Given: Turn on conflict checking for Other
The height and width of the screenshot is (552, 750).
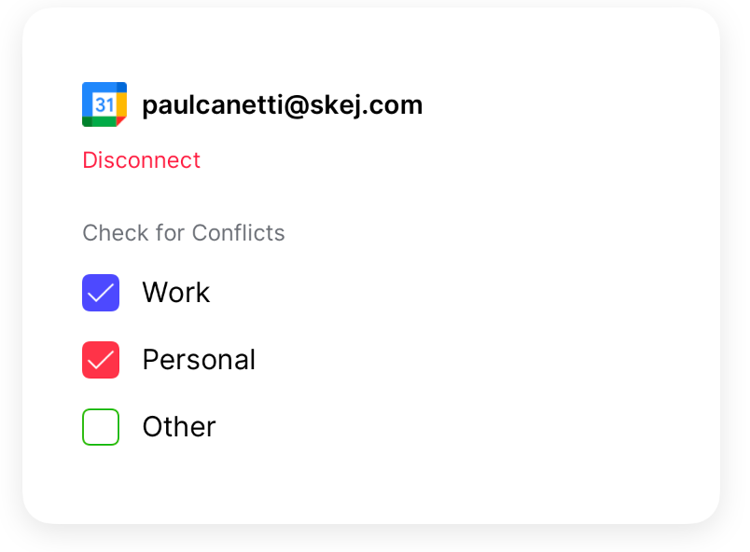Looking at the screenshot, I should [100, 427].
